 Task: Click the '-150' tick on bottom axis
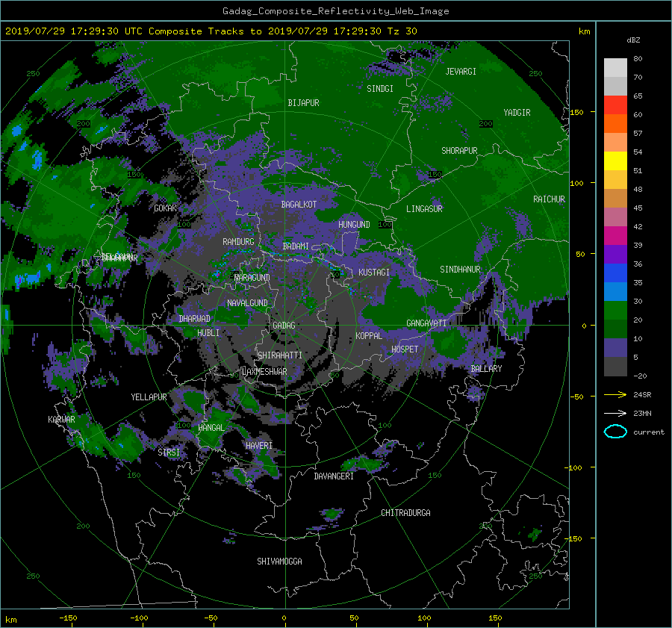[x=68, y=618]
